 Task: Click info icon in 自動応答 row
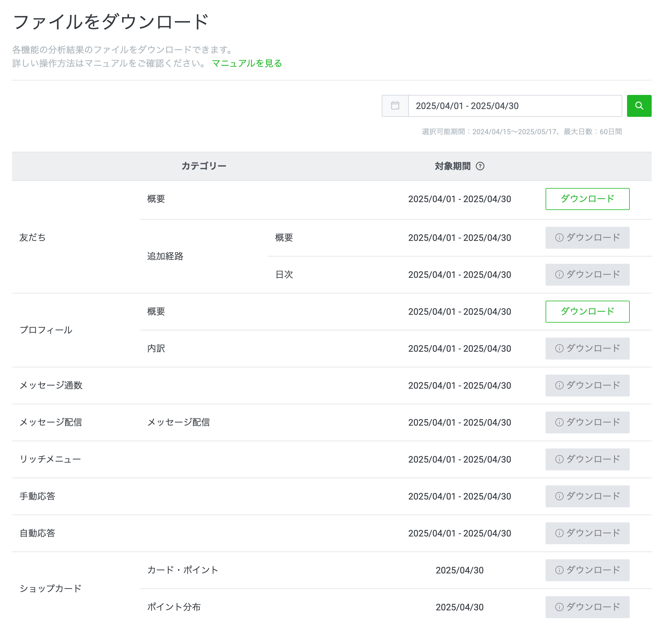pos(559,533)
